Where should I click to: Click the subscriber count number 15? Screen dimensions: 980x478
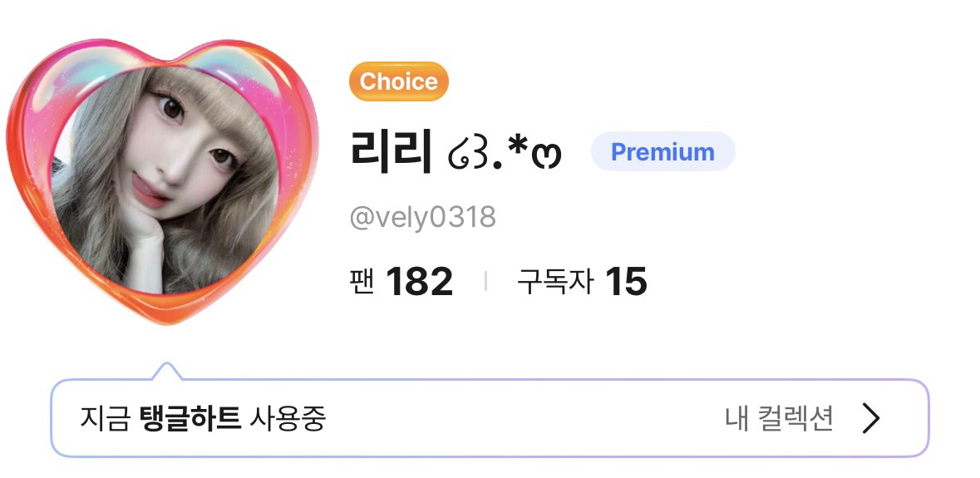coord(626,282)
